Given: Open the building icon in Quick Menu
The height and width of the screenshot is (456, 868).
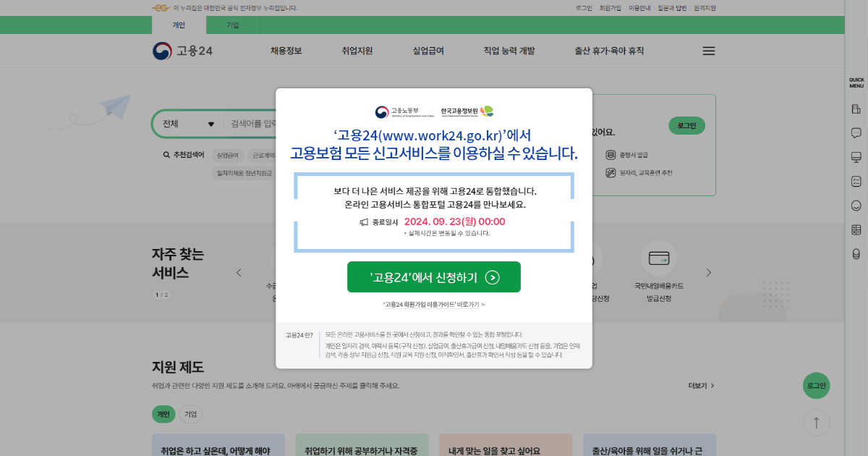Looking at the screenshot, I should pyautogui.click(x=856, y=109).
